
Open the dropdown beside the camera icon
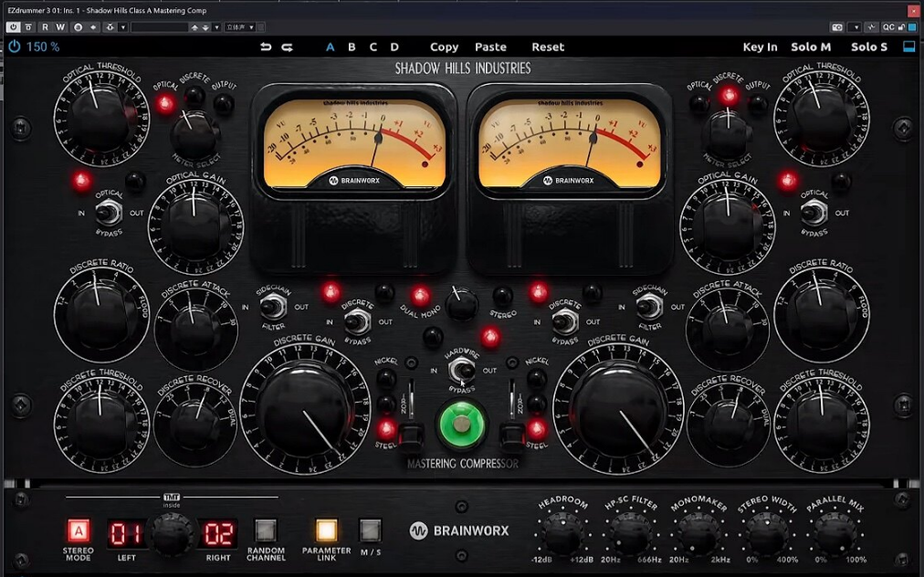855,27
